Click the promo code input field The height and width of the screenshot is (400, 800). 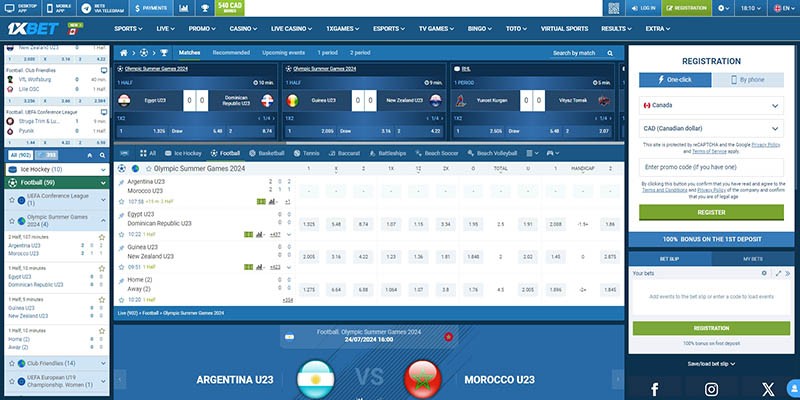[711, 167]
